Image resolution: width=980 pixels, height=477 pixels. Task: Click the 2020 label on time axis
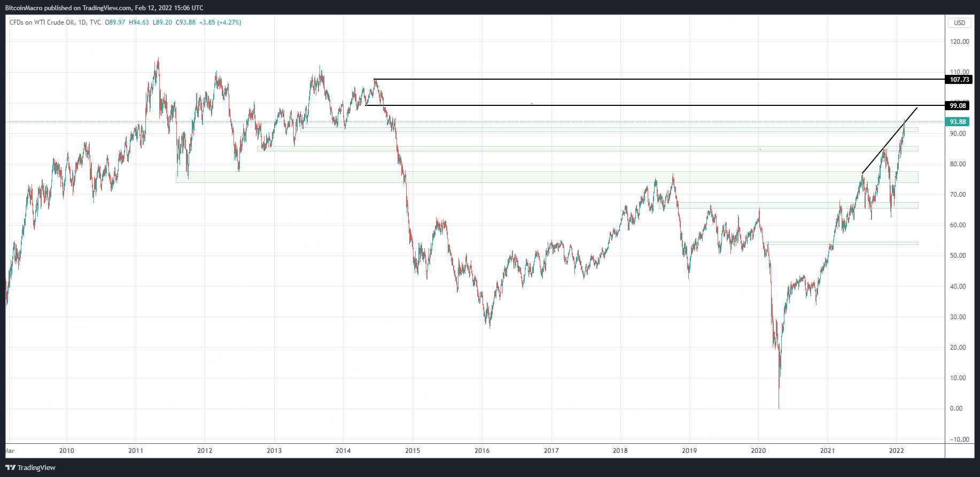tap(758, 451)
